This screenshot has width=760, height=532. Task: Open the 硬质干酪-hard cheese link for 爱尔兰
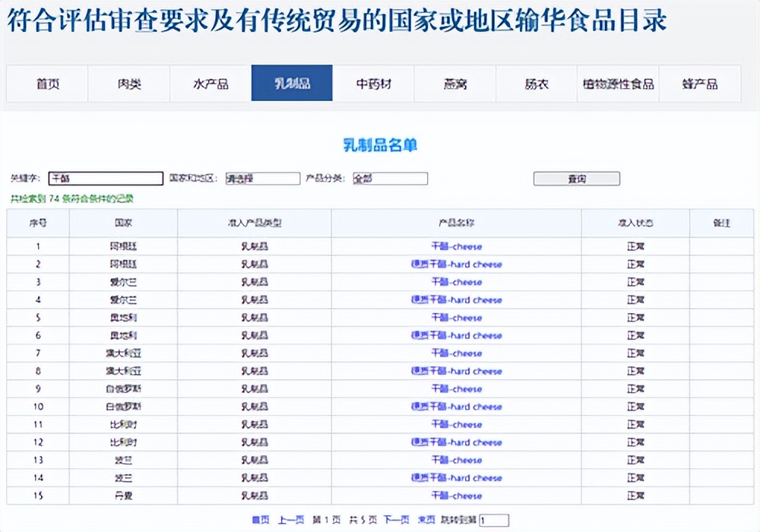click(455, 299)
